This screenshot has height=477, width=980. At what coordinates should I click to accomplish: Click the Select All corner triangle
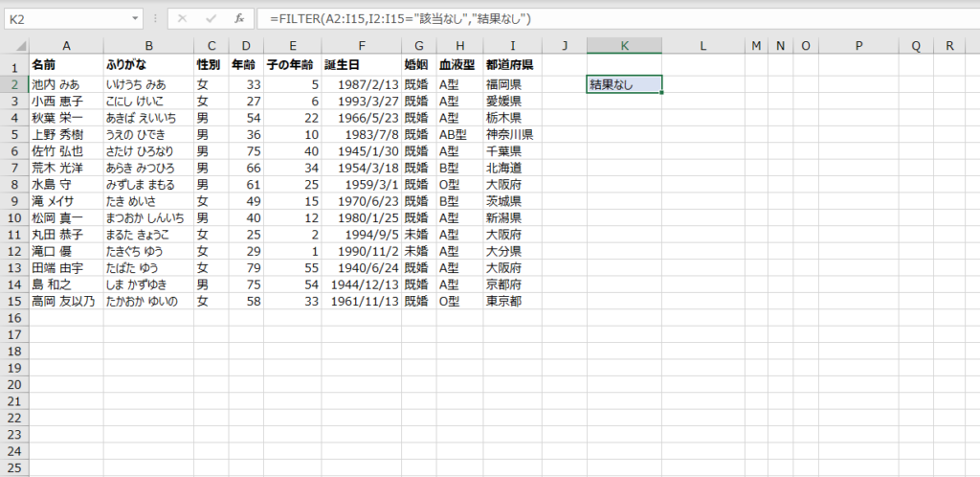click(14, 45)
